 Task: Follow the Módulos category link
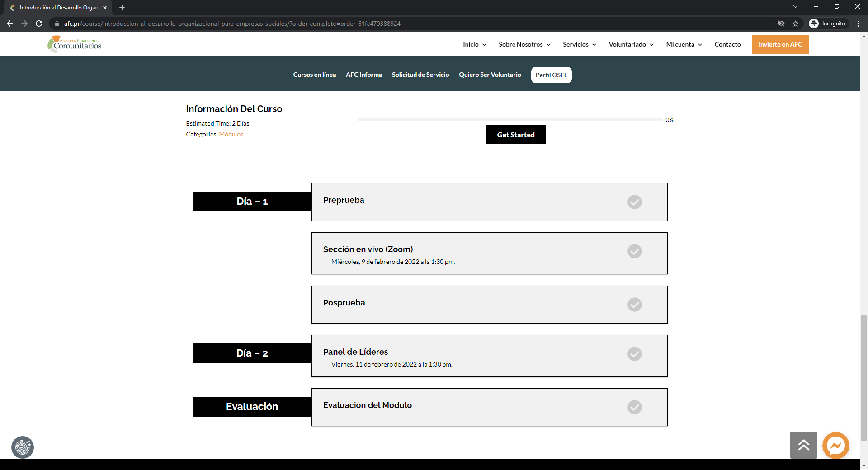pyautogui.click(x=231, y=135)
